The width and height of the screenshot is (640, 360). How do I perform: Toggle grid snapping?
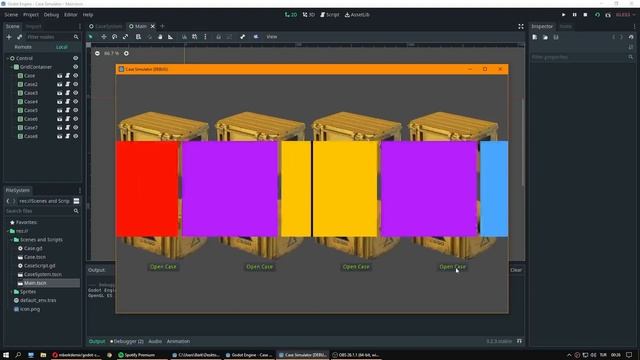point(195,37)
